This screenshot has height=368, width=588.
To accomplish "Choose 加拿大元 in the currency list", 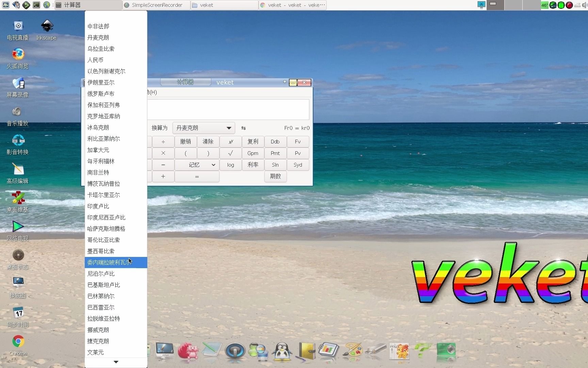I will tap(116, 150).
